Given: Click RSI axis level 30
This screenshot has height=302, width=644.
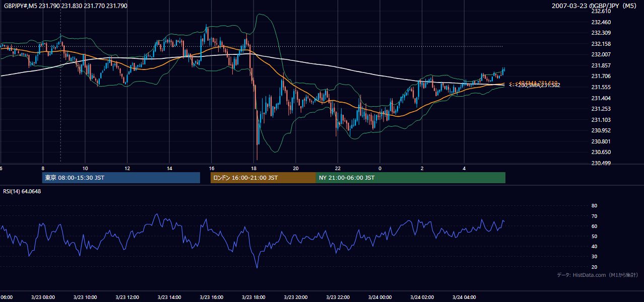Looking at the screenshot, I should point(594,257).
